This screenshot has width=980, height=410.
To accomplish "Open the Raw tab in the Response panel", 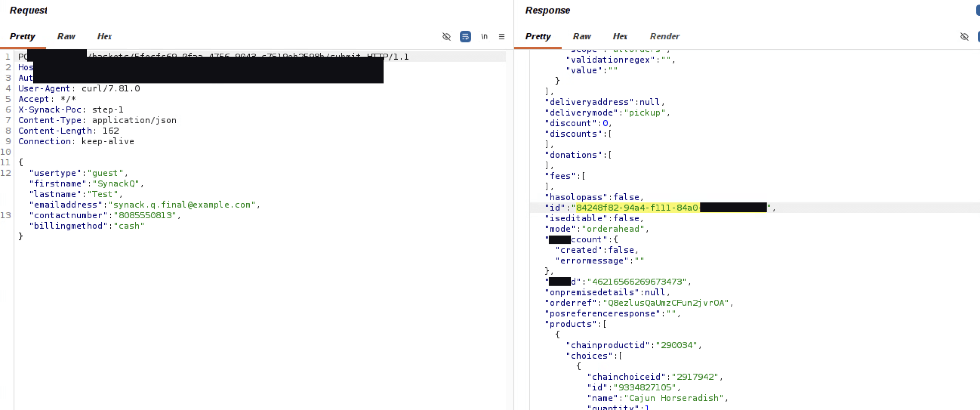I will 582,36.
